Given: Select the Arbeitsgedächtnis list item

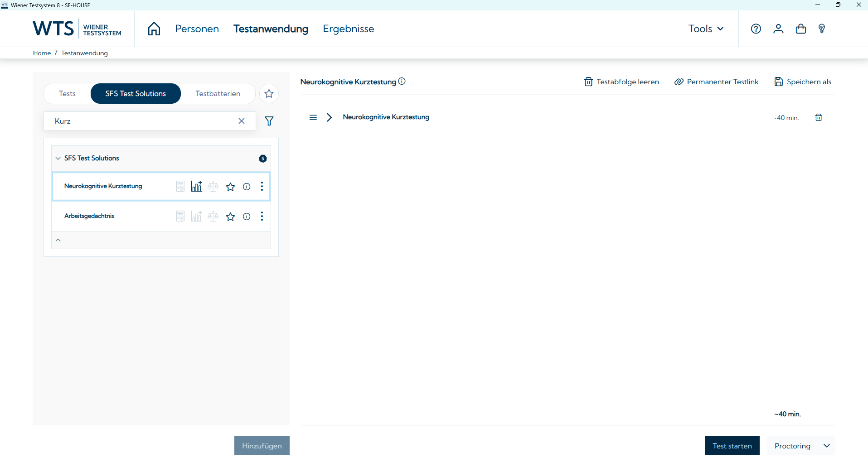Looking at the screenshot, I should click(x=161, y=216).
